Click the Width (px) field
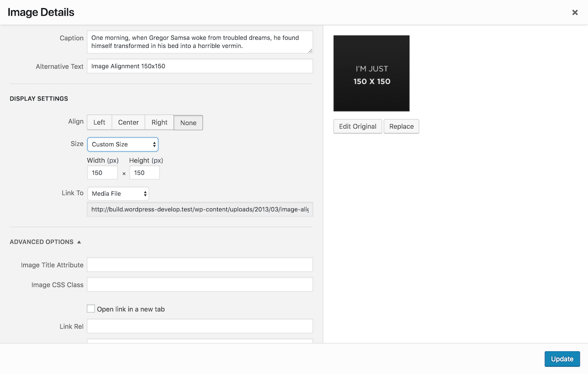Screen dimensions: 588x374 (x=102, y=173)
